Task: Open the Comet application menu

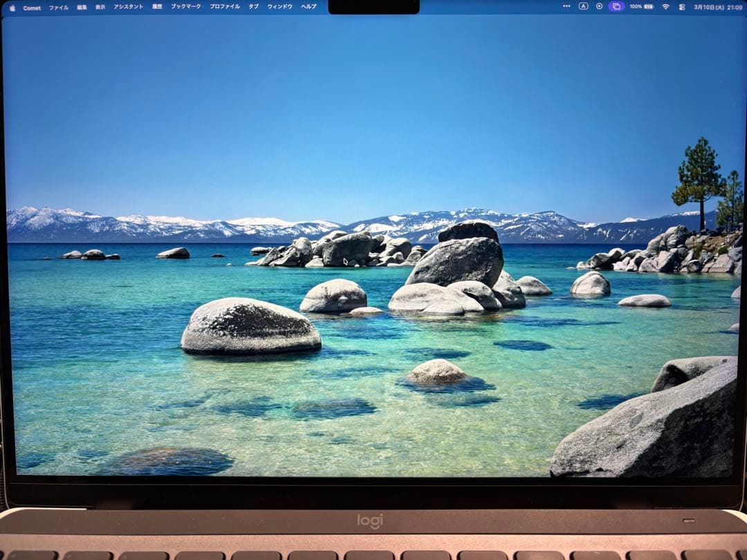Action: (32, 6)
